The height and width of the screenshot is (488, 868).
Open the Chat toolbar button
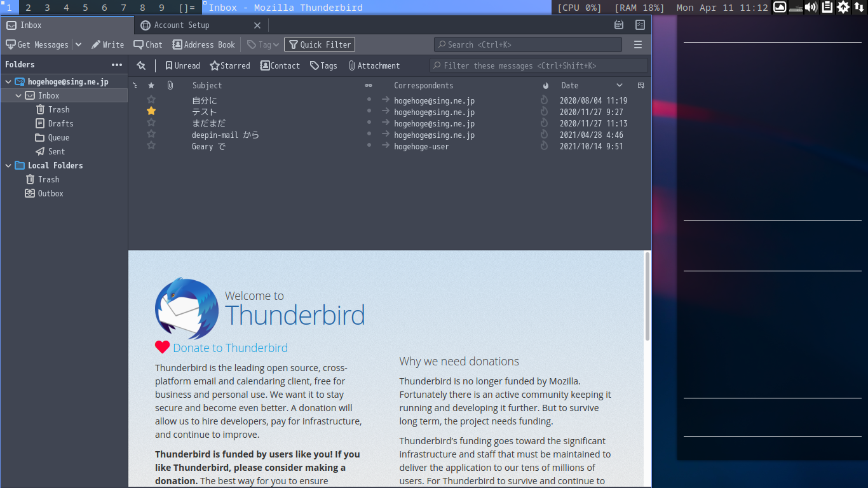tap(148, 44)
